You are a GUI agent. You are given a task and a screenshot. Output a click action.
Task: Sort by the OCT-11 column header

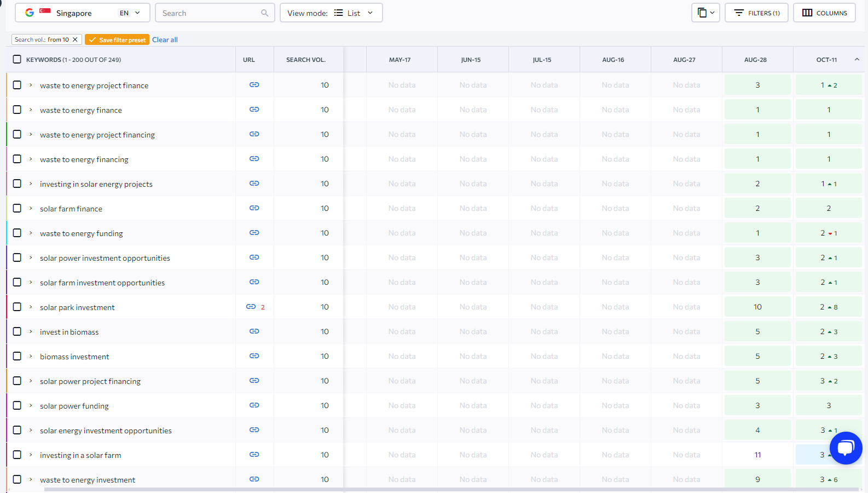pos(826,60)
